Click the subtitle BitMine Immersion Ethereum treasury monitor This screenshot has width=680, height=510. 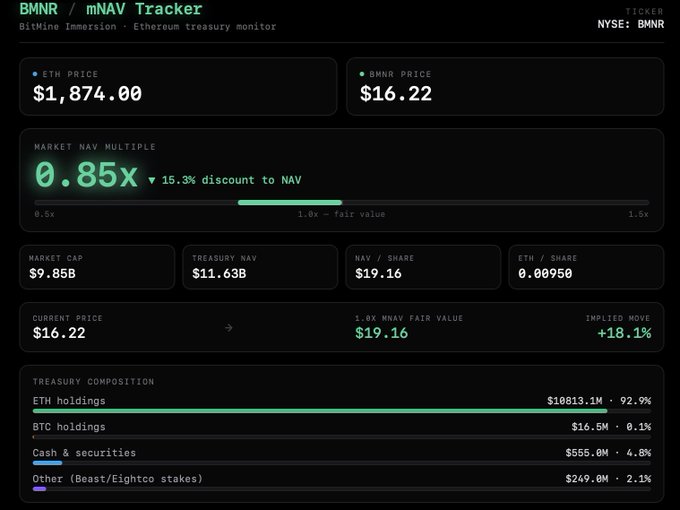pyautogui.click(x=147, y=26)
